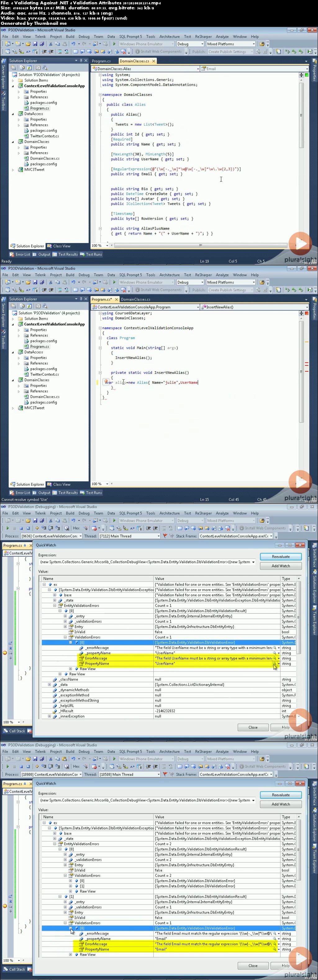The image size is (318, 980).
Task: Click Add Watch in process 9636 QuickWatch
Action: 281,566
